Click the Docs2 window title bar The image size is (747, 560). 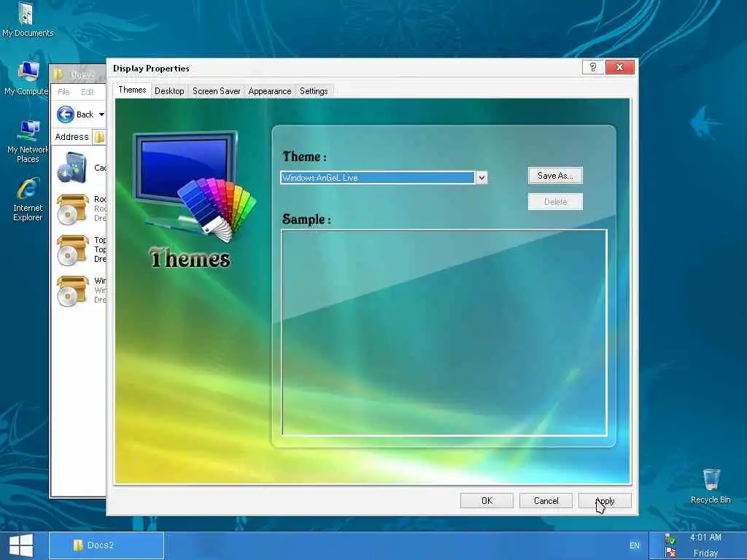coord(77,74)
